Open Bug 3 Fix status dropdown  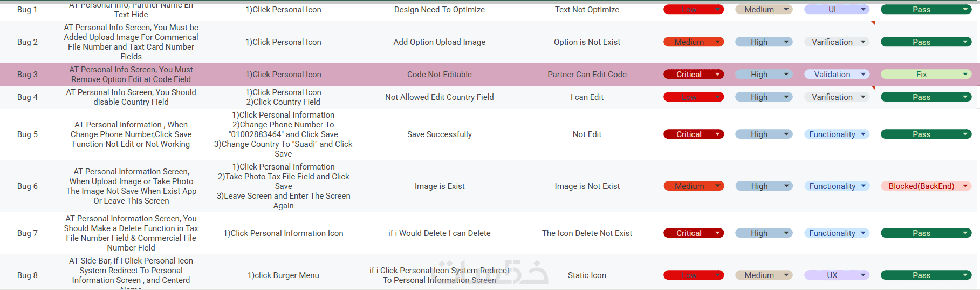pos(965,75)
